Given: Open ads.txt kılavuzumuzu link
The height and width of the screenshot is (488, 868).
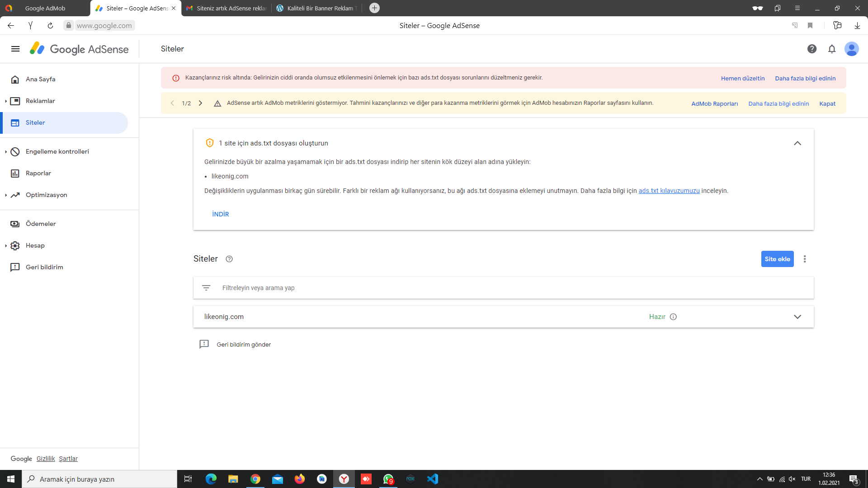Looking at the screenshot, I should [x=669, y=191].
